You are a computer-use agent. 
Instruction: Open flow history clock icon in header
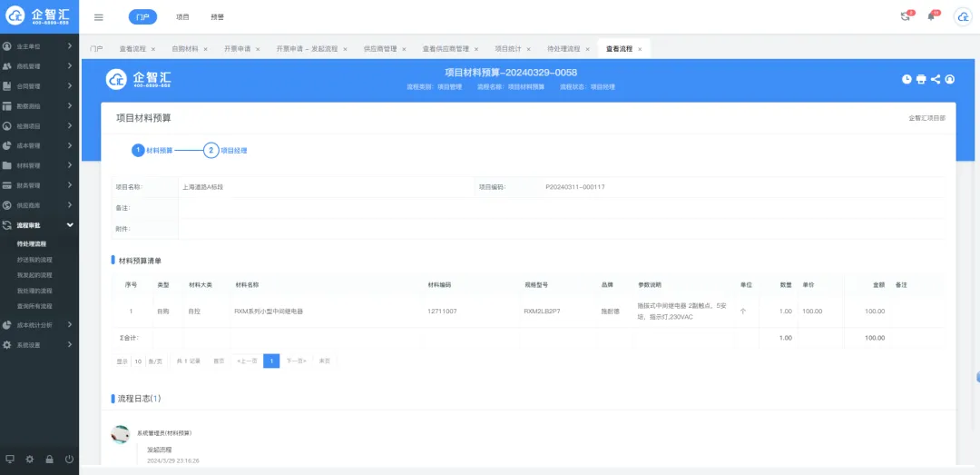pos(906,79)
